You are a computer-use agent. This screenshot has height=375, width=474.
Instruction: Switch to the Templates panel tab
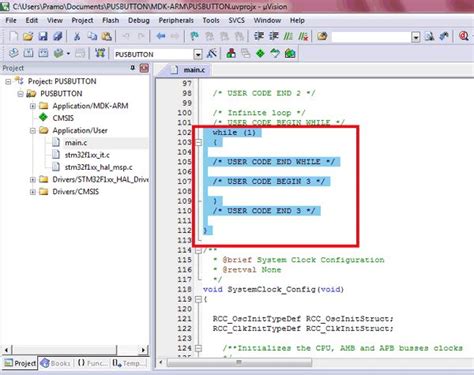(129, 363)
